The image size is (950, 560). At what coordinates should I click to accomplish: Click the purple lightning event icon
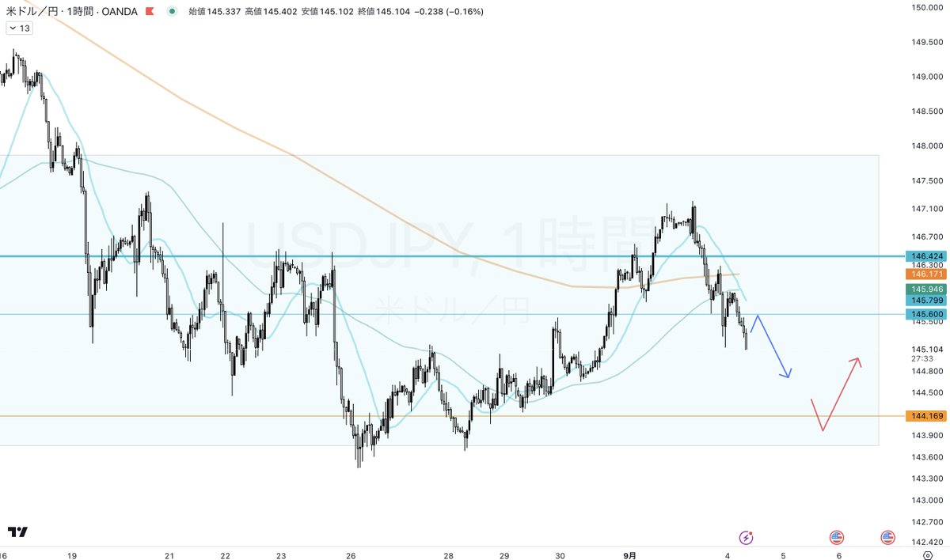(x=746, y=538)
